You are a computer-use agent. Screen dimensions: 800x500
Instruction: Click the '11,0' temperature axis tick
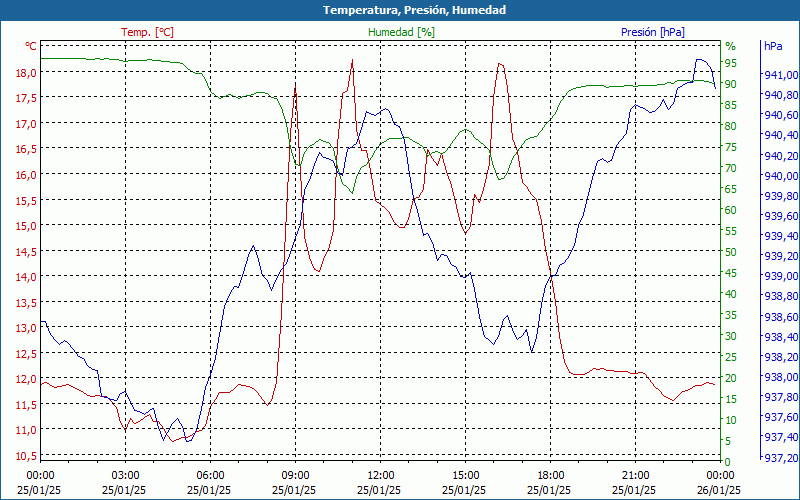[x=27, y=430]
